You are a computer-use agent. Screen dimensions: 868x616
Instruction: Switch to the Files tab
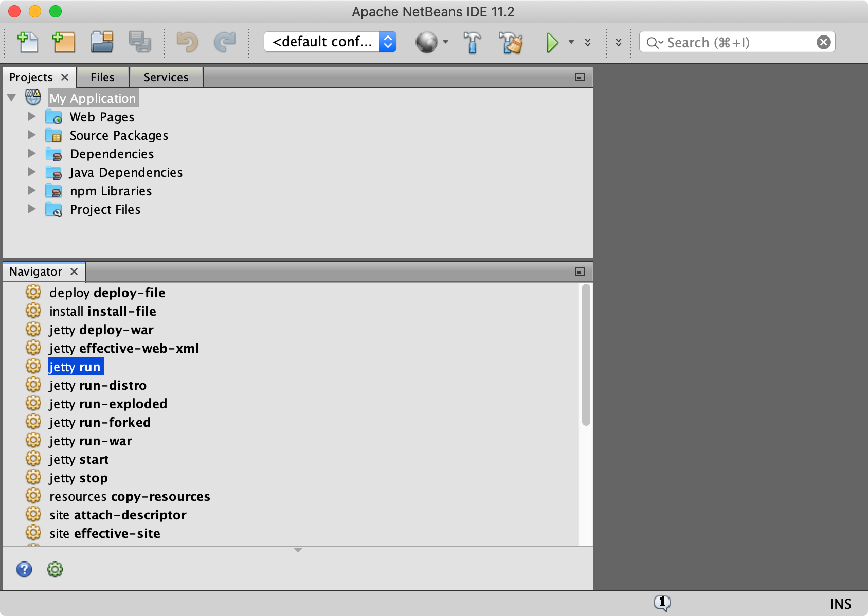pyautogui.click(x=102, y=77)
